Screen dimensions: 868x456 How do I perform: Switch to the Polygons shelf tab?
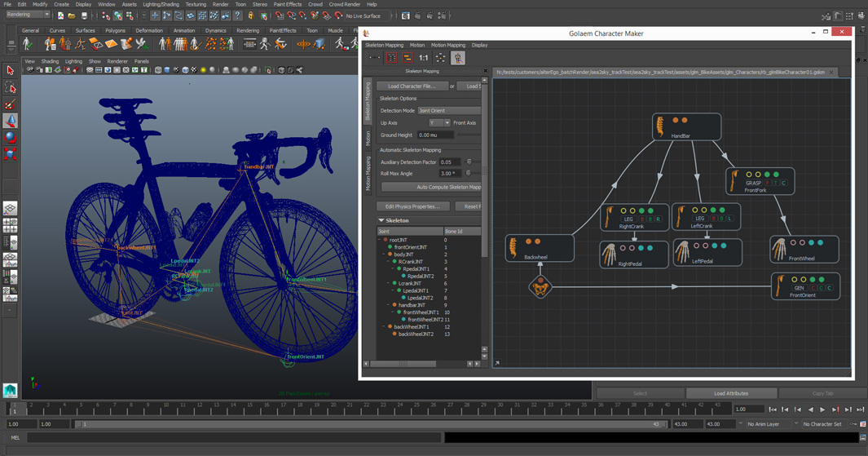click(x=115, y=30)
